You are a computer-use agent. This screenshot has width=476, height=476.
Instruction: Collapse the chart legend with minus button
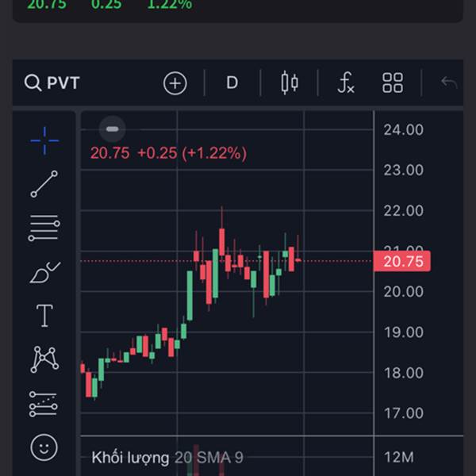(x=113, y=129)
